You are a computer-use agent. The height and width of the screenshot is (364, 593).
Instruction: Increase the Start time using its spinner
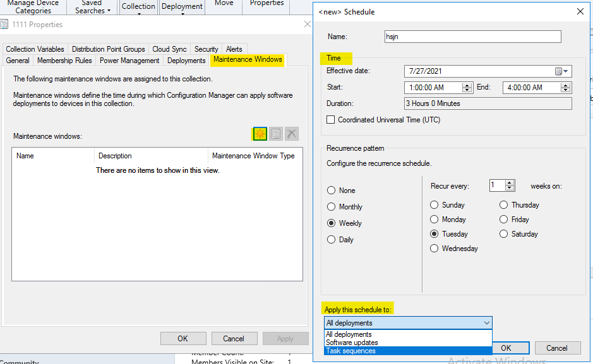[x=467, y=85]
